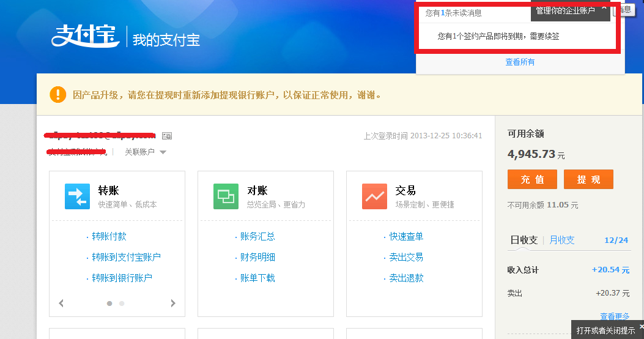Switch to the 月收支 tab
This screenshot has width=644, height=339.
pyautogui.click(x=562, y=240)
